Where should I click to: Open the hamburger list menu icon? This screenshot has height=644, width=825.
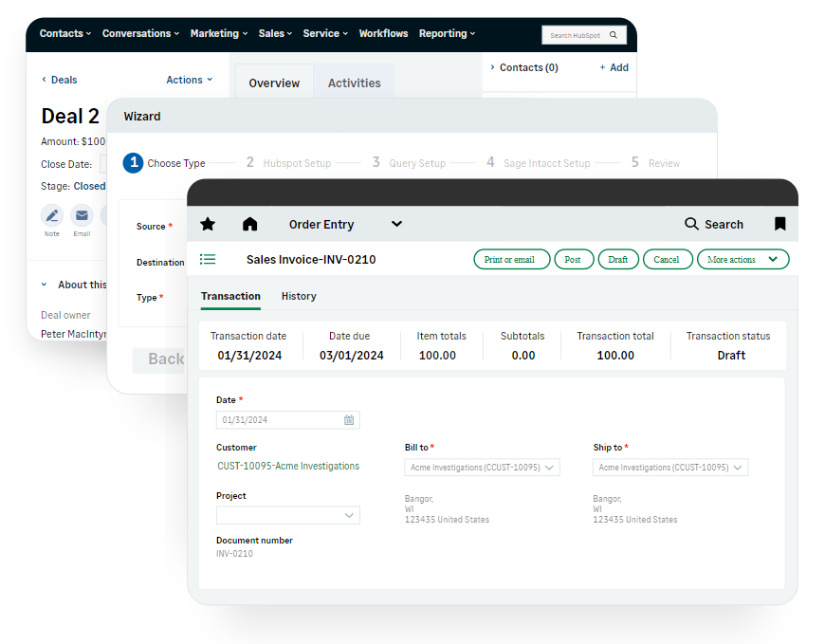pos(208,259)
